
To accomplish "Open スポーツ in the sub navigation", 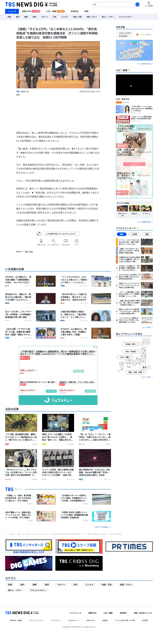I will click(x=44, y=17).
